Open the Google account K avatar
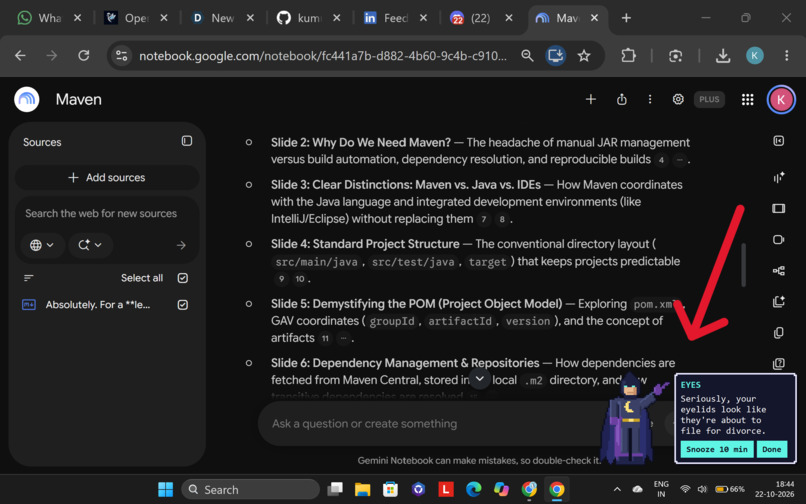This screenshot has height=504, width=806. pos(781,99)
